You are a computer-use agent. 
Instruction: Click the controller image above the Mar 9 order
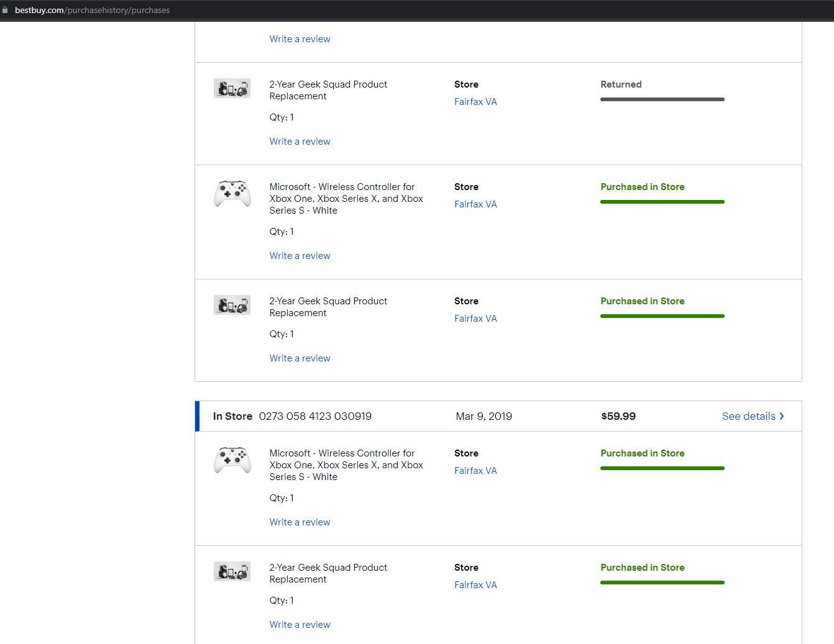pos(232,194)
